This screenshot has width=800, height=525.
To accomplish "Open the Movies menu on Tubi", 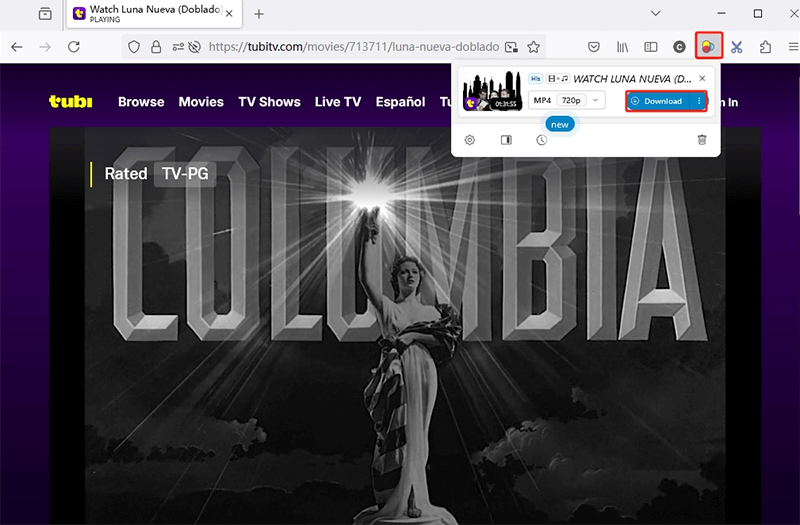I will tap(201, 102).
